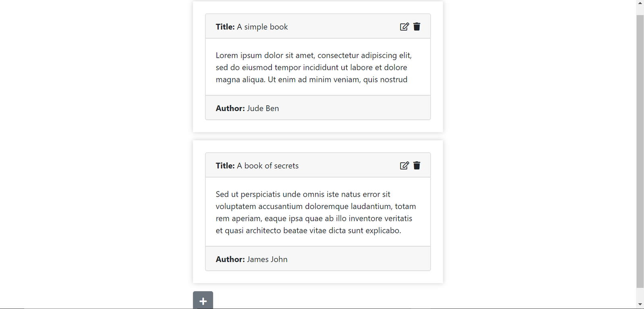This screenshot has height=309, width=644.
Task: Click scrollbar track below the thumb
Action: (x=640, y=294)
